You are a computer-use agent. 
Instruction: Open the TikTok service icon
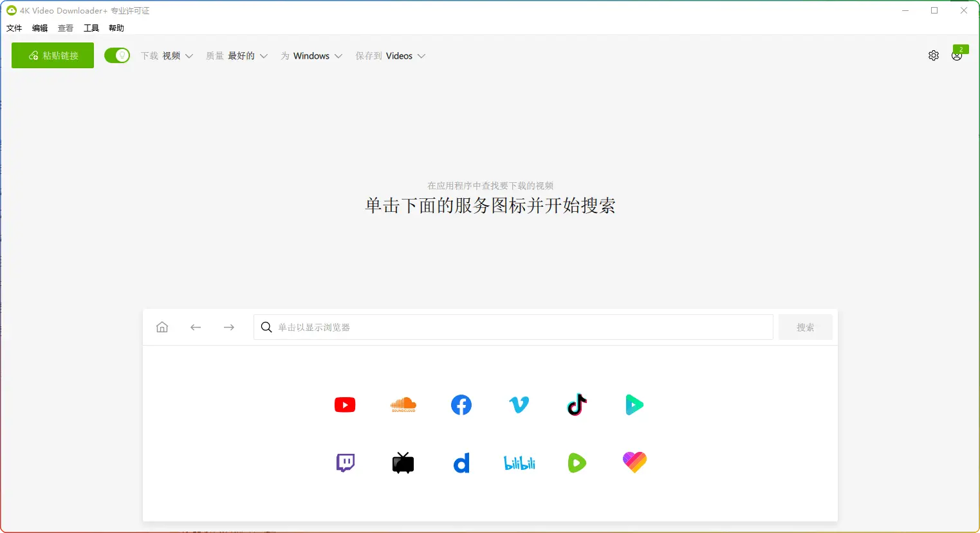pos(577,405)
